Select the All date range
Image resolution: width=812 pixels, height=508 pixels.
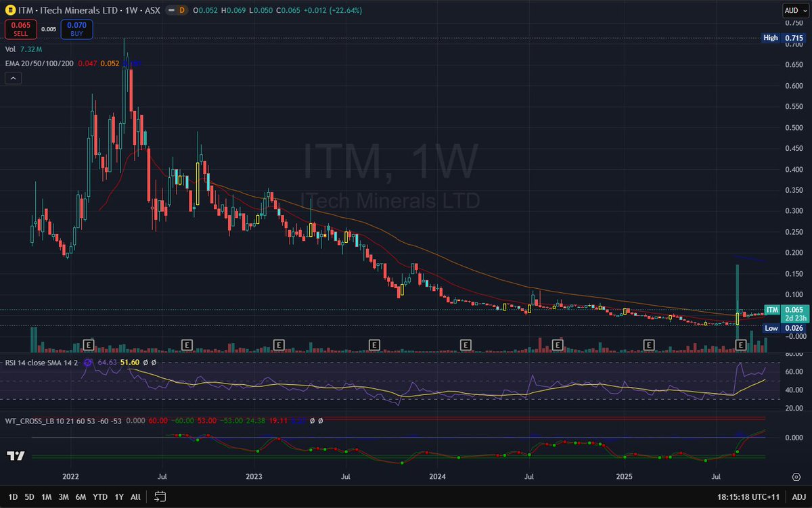click(135, 497)
